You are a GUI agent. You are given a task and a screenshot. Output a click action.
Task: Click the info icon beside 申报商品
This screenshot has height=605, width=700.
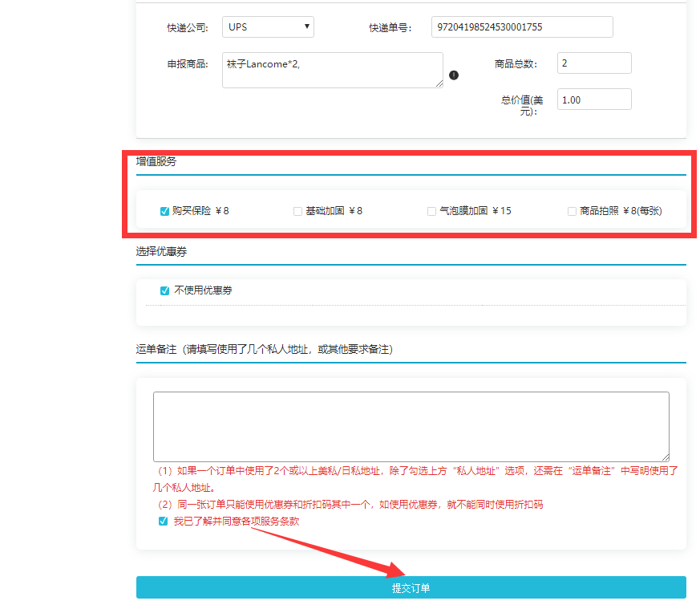454,75
